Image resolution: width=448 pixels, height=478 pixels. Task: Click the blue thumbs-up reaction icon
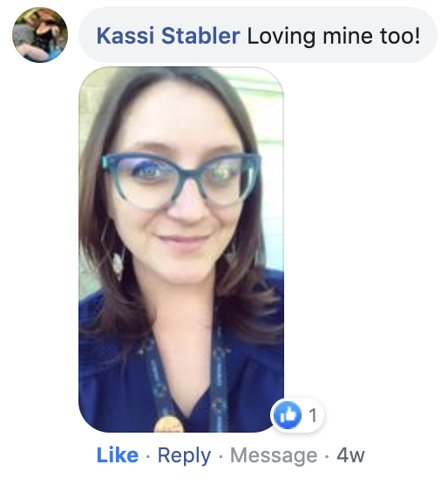point(288,415)
